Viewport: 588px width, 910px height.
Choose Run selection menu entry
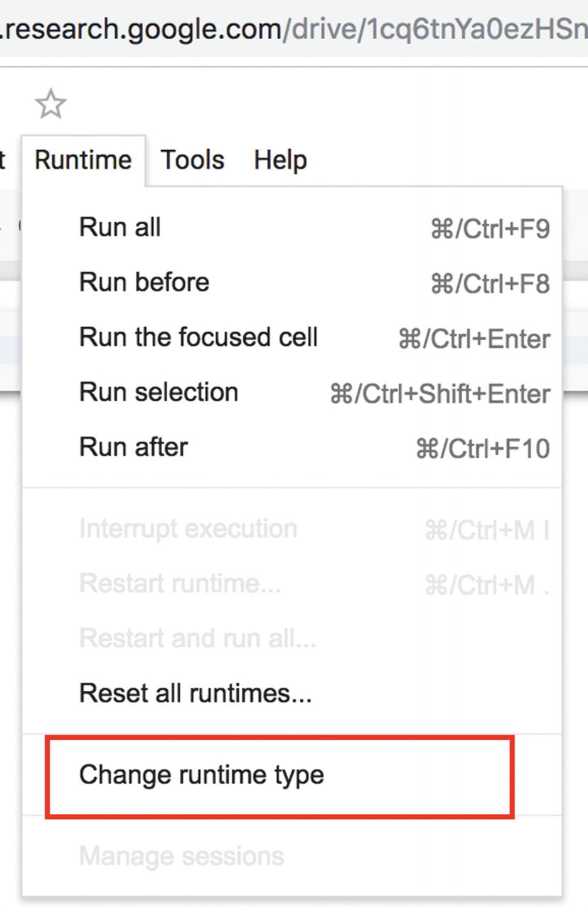[x=159, y=392]
